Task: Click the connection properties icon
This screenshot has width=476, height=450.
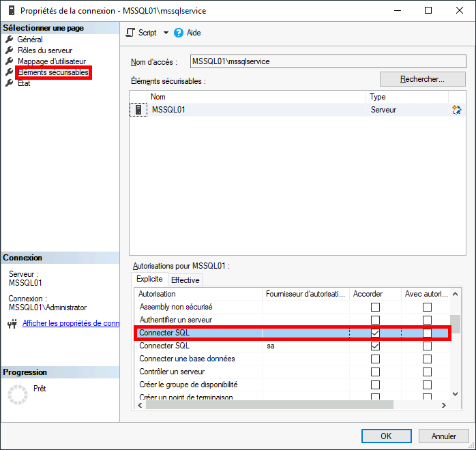Action: [x=12, y=324]
